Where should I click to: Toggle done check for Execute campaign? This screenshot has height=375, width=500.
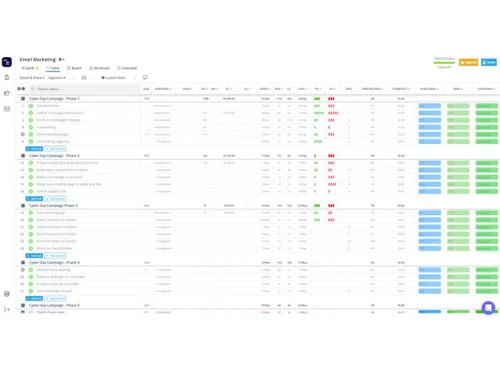coord(31,213)
